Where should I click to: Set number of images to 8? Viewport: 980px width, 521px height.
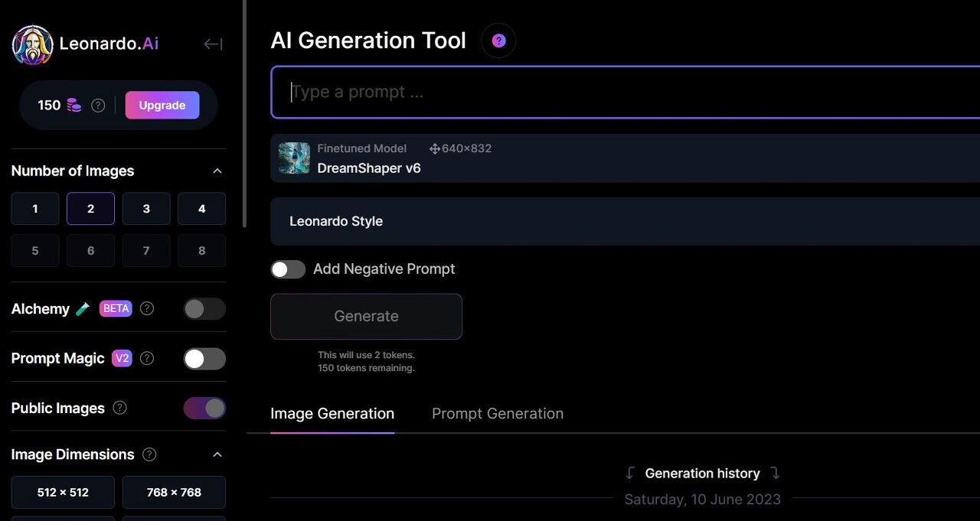(x=201, y=250)
